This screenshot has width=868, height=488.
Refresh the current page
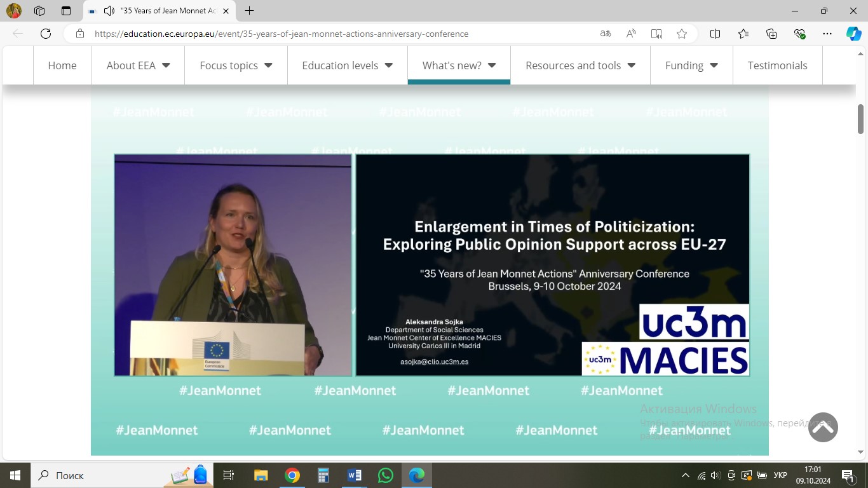coord(46,34)
